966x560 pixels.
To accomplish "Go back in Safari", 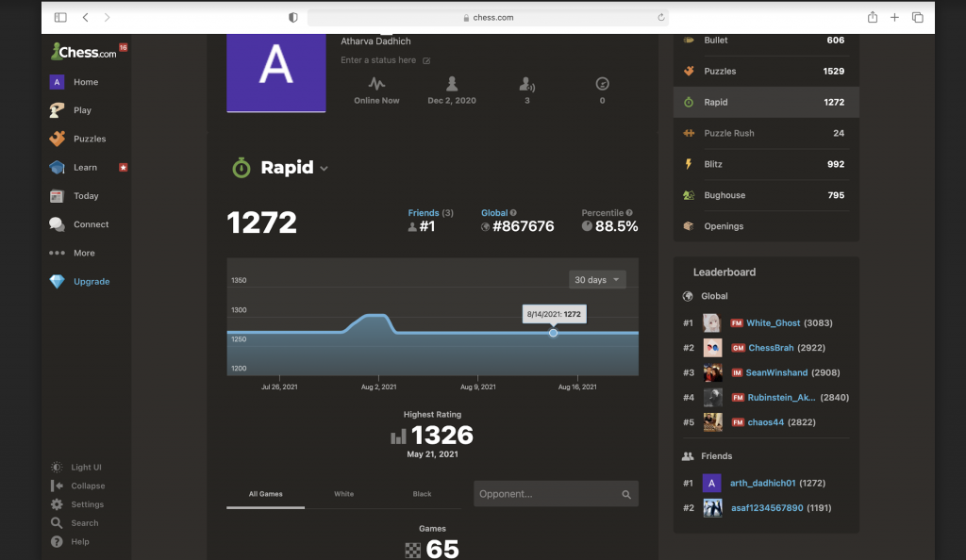I will tap(86, 17).
